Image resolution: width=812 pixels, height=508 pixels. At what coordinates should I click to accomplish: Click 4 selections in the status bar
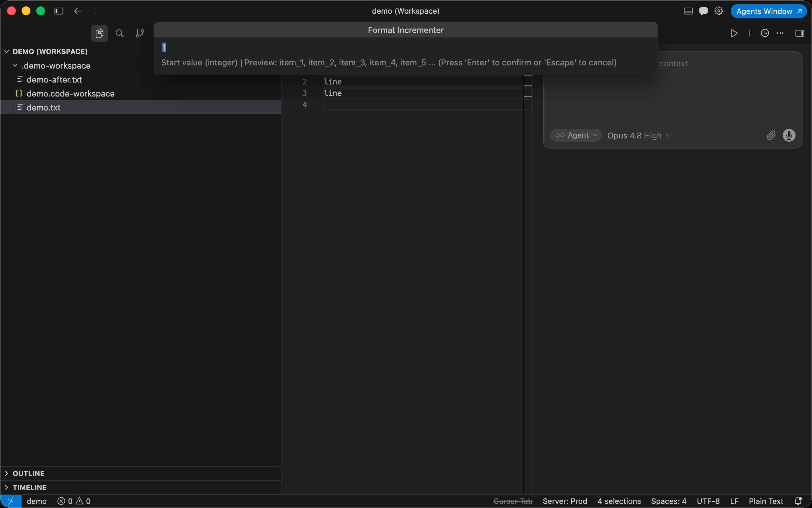619,501
